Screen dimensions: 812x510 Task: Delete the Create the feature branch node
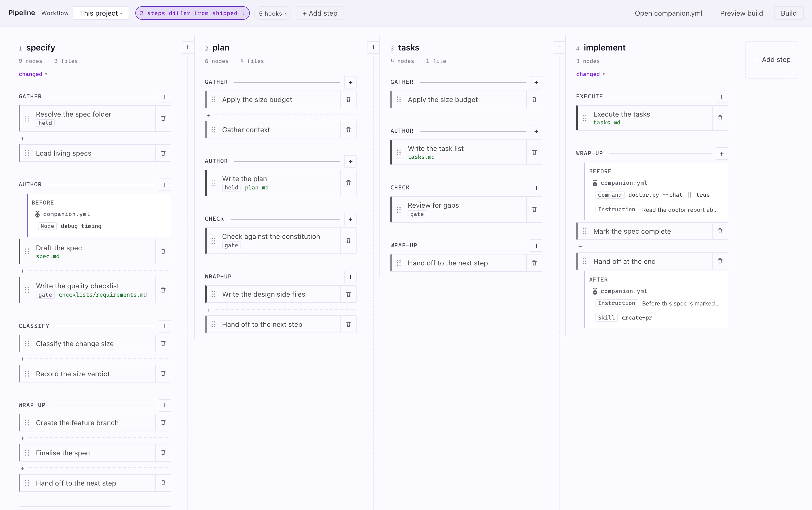(163, 422)
